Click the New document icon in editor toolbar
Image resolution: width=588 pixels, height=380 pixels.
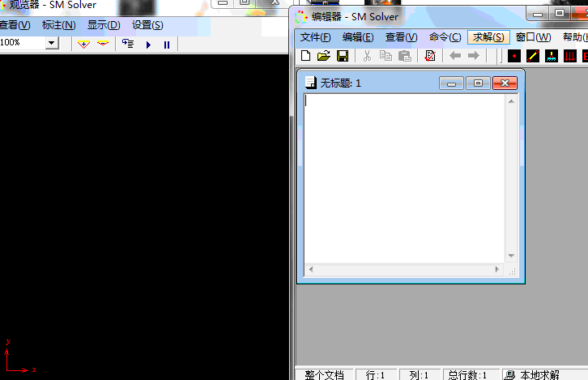[305, 56]
